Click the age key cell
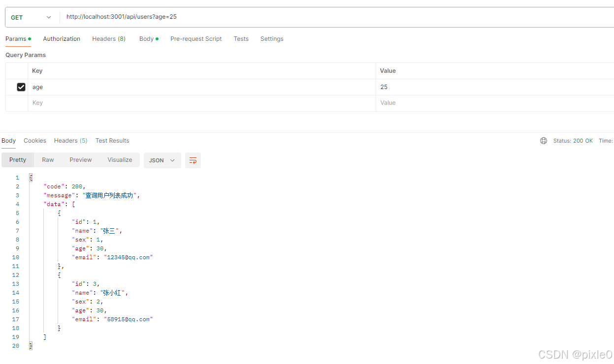 pyautogui.click(x=202, y=87)
